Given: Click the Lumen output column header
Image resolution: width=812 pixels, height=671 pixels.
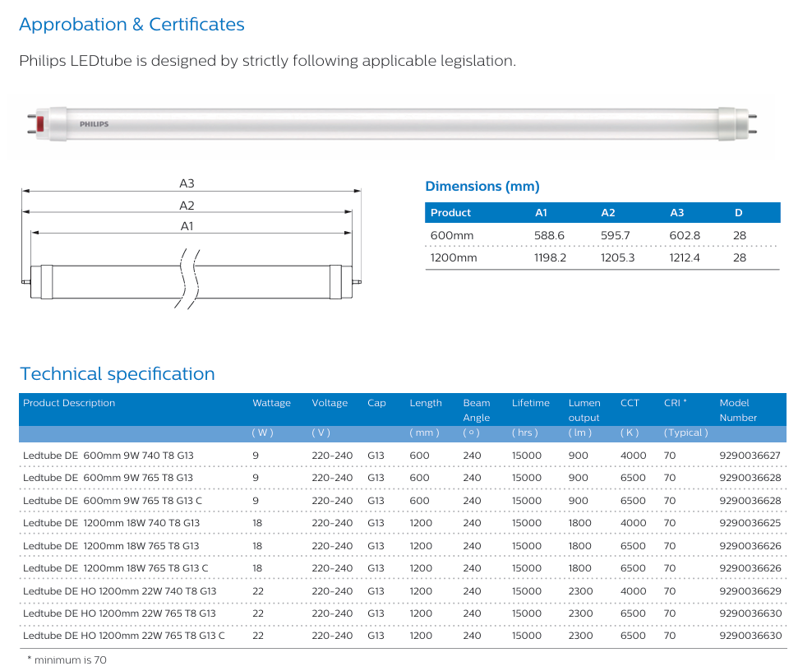Looking at the screenshot, I should point(584,410).
